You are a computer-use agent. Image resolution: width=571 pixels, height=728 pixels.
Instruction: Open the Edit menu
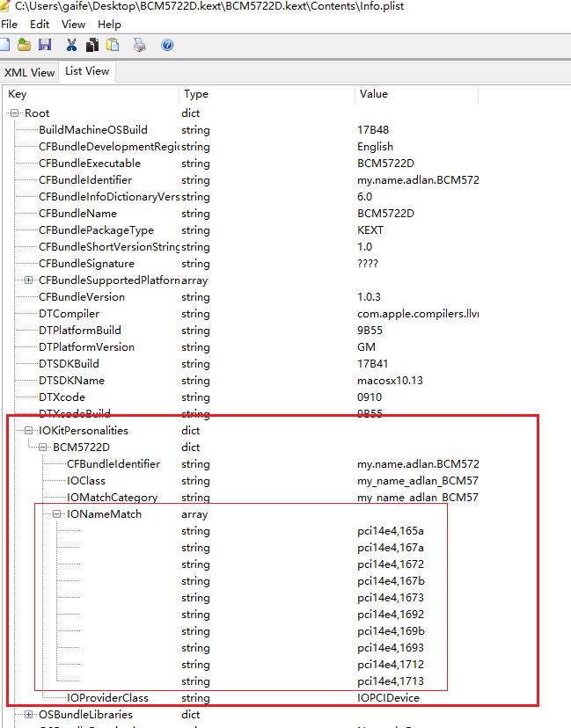(x=40, y=25)
